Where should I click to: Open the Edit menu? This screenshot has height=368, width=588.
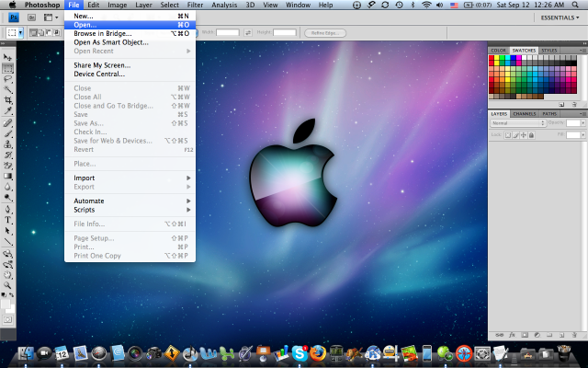pos(94,5)
